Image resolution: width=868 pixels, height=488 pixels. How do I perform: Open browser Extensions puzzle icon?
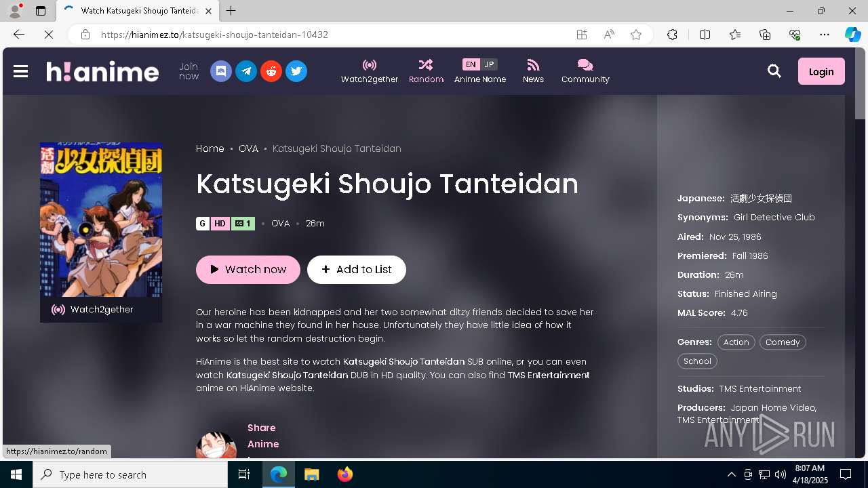672,35
